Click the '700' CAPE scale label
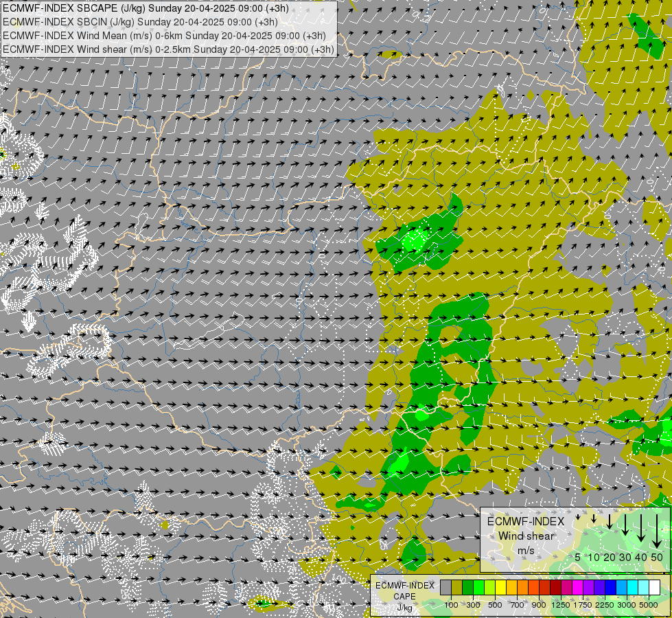 (x=518, y=605)
